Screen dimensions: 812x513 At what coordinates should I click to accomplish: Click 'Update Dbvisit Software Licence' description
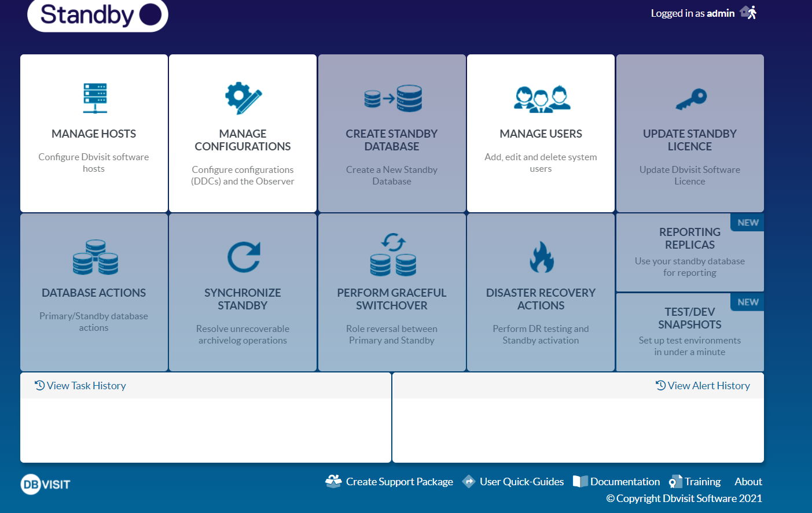(x=690, y=175)
